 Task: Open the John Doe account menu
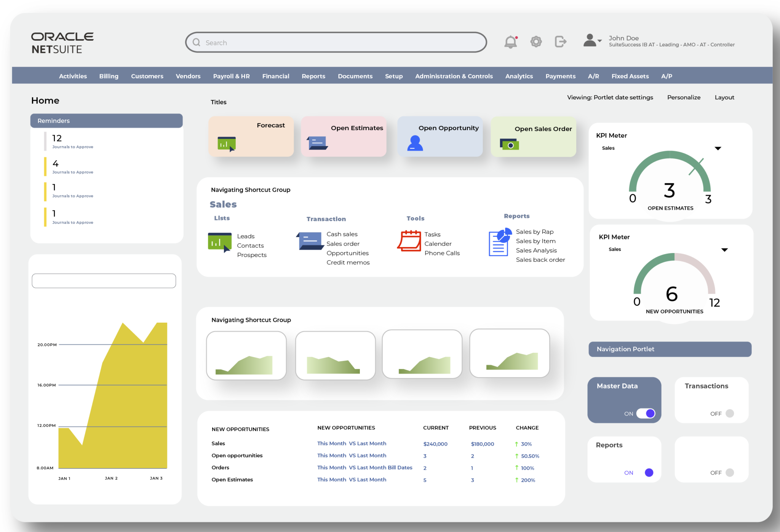[x=591, y=41]
